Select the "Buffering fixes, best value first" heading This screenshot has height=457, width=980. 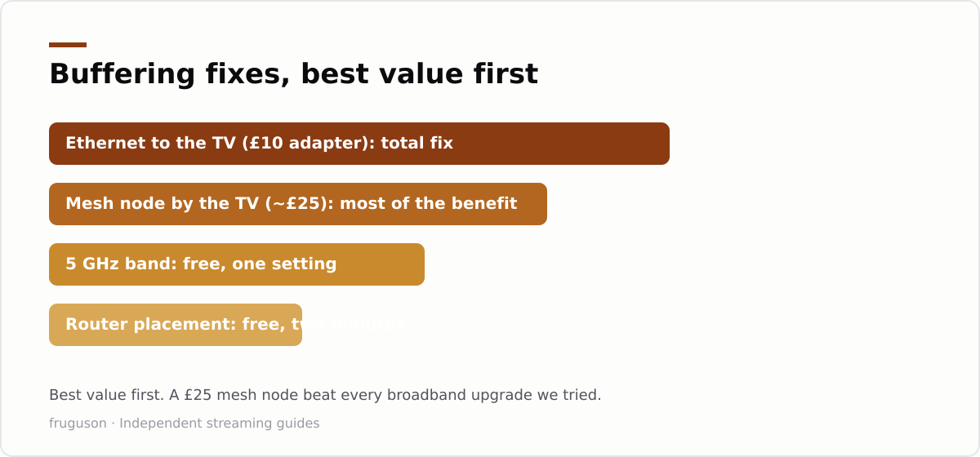coord(293,74)
